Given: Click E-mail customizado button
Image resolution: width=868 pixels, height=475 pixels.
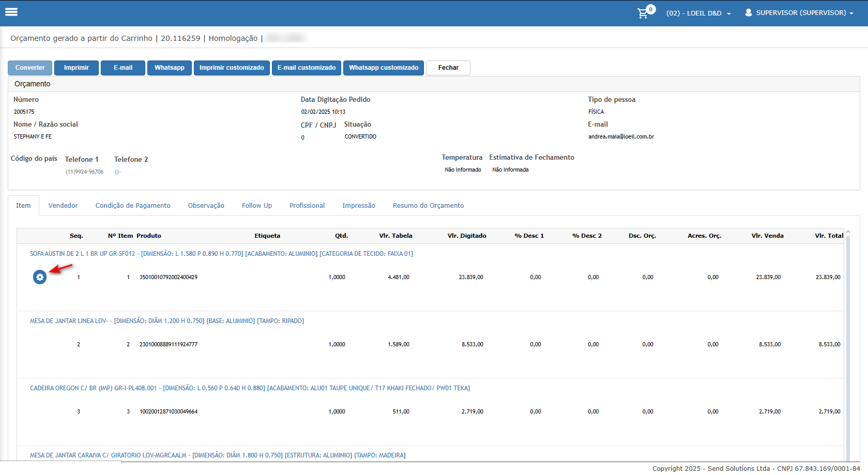Looking at the screenshot, I should 307,68.
